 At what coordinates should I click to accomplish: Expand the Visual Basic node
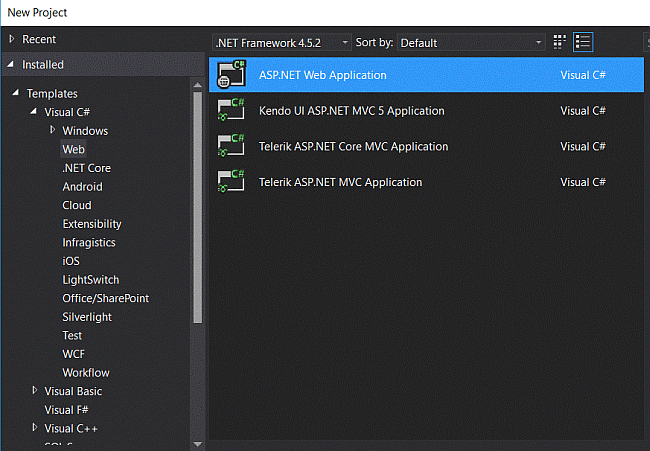35,391
